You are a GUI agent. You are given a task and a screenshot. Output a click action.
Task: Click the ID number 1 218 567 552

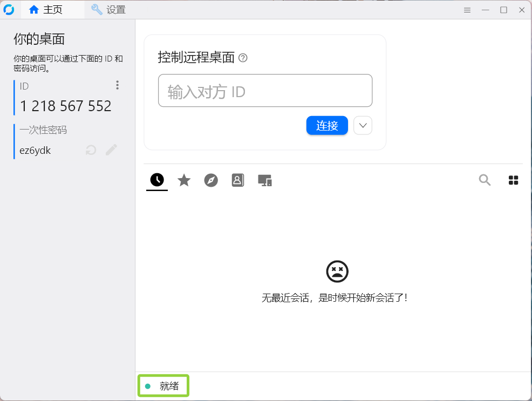point(66,106)
